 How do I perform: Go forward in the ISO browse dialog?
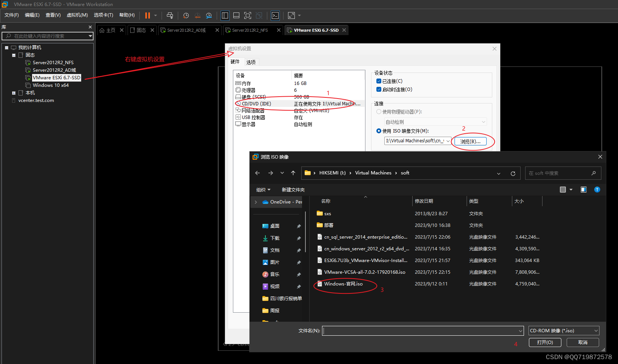271,173
